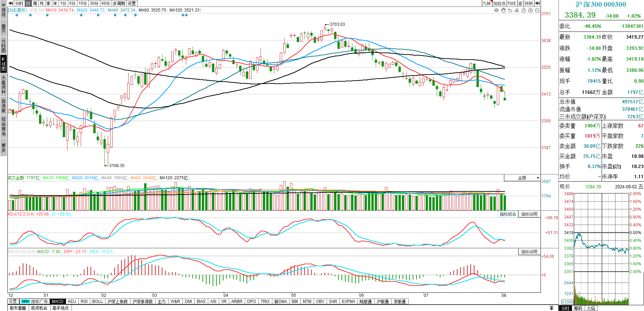Click the 日线(复权) label on chart
Image resolution: width=644 pixels, height=311 pixels.
(x=17, y=10)
